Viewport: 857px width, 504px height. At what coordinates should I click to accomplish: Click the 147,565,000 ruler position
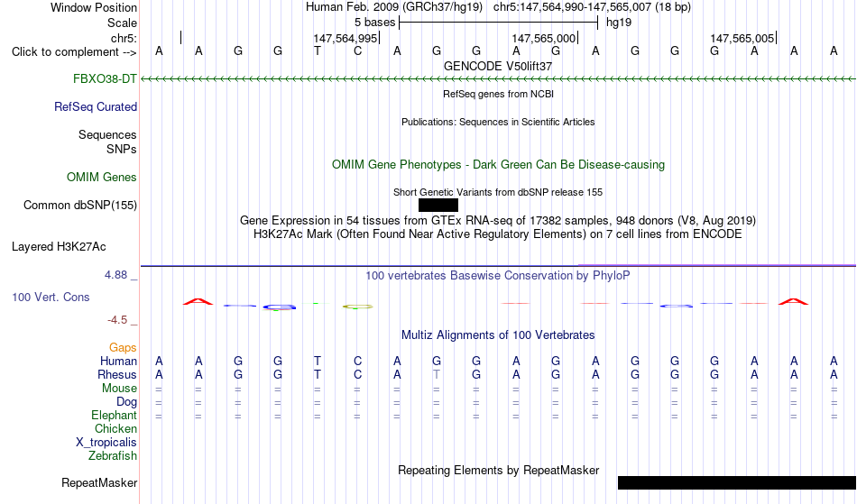544,38
